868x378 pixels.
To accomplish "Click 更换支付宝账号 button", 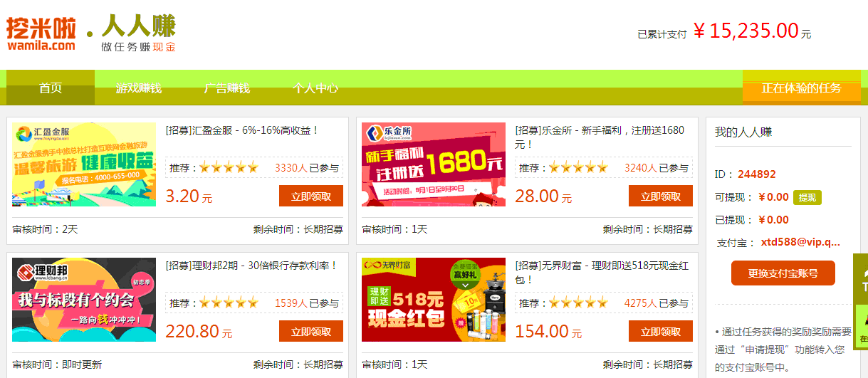I will coord(783,273).
